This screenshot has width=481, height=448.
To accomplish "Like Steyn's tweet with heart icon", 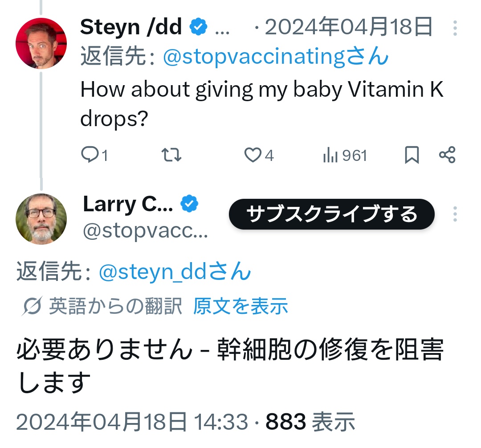I will [x=253, y=155].
